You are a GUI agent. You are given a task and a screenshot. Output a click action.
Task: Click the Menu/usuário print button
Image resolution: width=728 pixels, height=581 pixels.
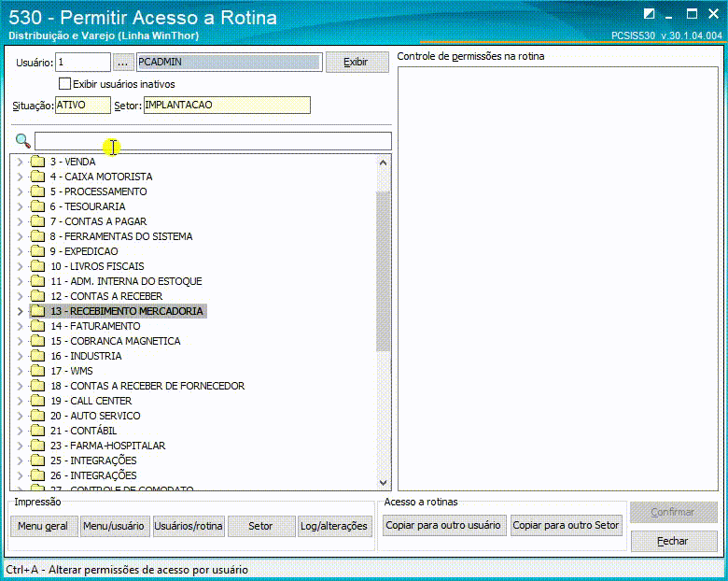[115, 526]
